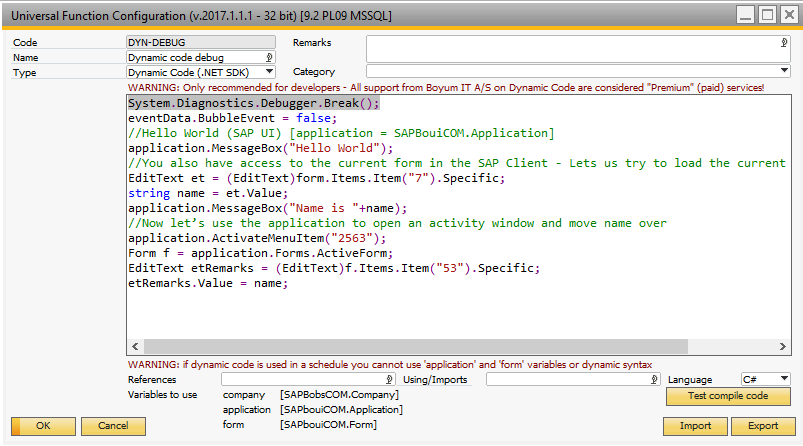Click the References input field
Image resolution: width=803 pixels, height=446 pixels.
[308, 379]
